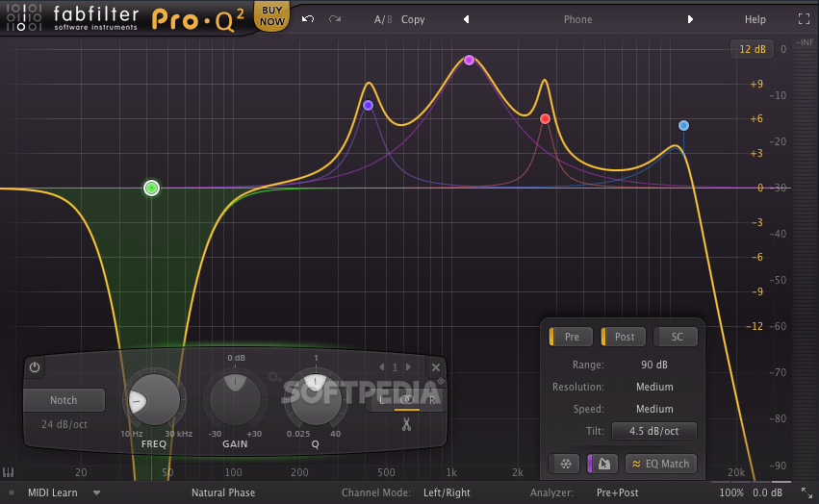Open the 24 dB/oct slope menu

(x=64, y=424)
